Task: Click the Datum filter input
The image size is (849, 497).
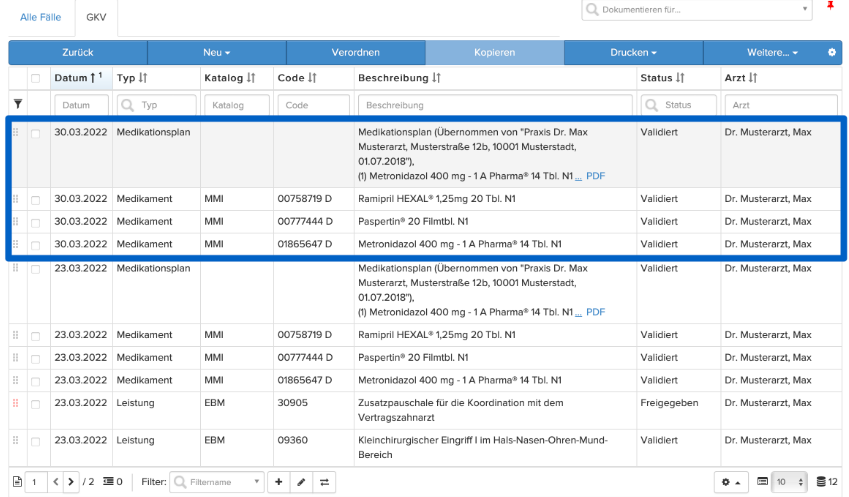Action: point(81,105)
